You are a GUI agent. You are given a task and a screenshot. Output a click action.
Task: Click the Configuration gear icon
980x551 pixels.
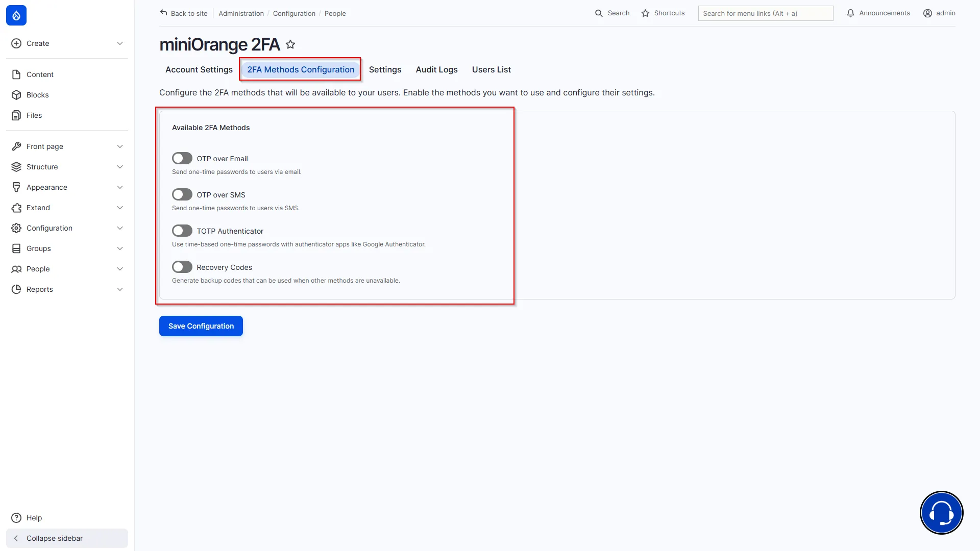pyautogui.click(x=16, y=228)
